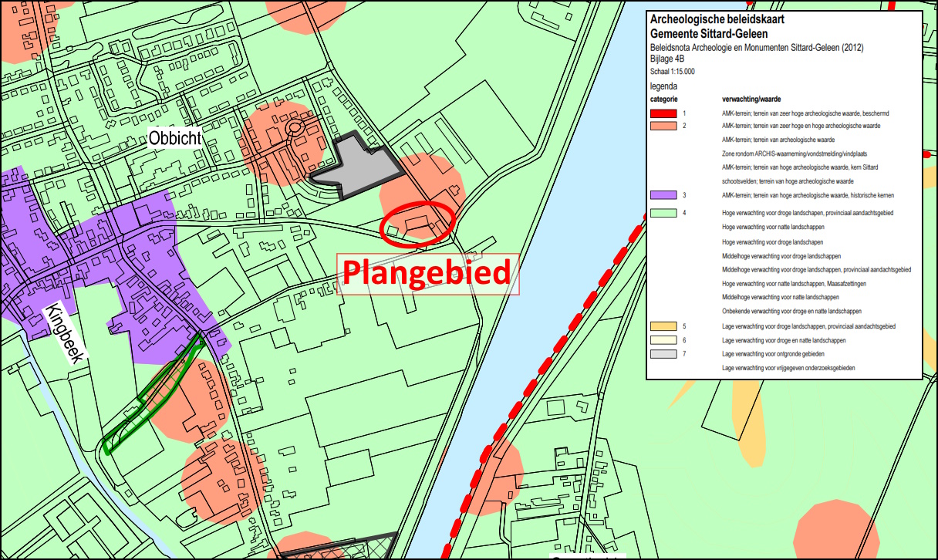Select the 'Beleidsnota Archeologie en Monumenten' subtitle line
Screen dimensions: 938x560
coord(757,47)
